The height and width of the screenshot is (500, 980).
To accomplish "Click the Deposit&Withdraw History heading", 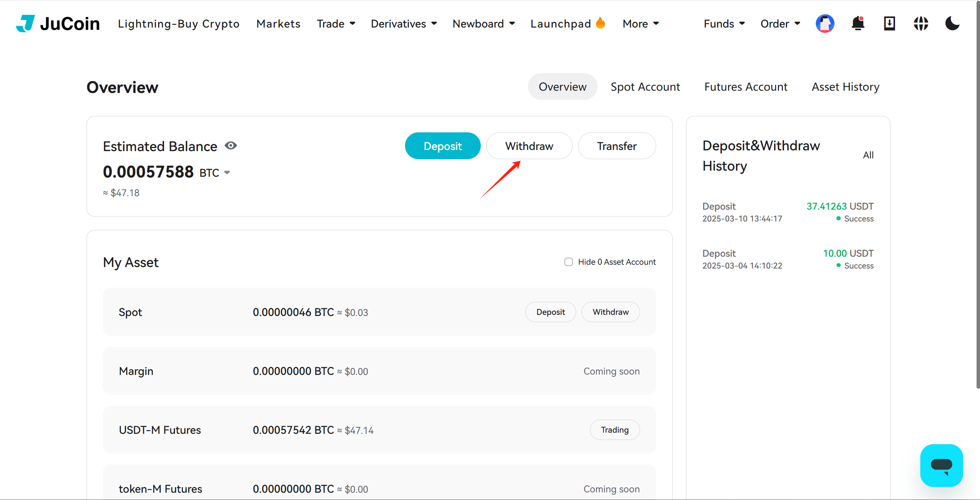I will (761, 156).
